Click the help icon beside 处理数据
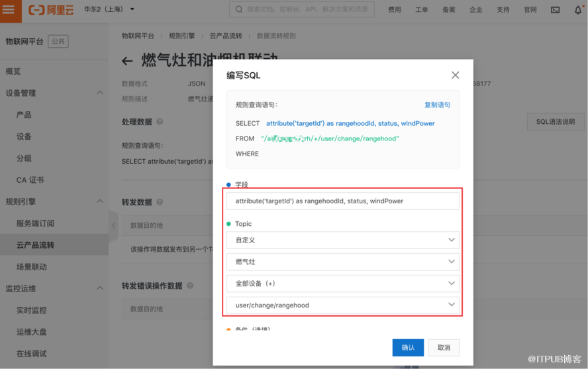The height and width of the screenshot is (369, 588). click(x=160, y=122)
